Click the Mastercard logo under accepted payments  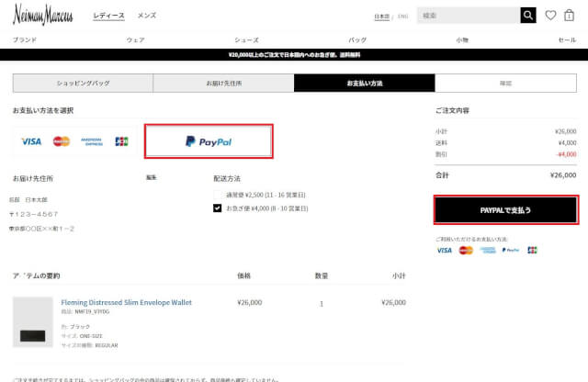(x=466, y=250)
